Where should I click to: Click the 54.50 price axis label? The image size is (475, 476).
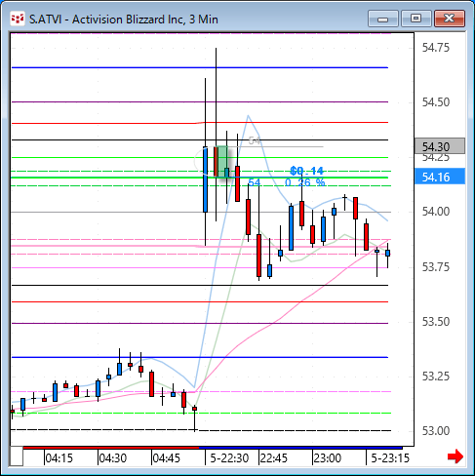(x=436, y=102)
